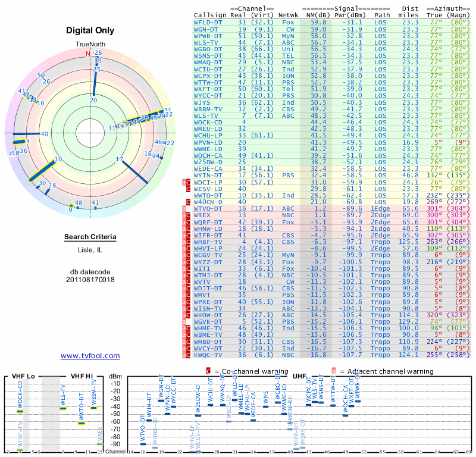Click the co-channel warning icon beside W40CN-D
476x457 pixels.
(x=189, y=201)
